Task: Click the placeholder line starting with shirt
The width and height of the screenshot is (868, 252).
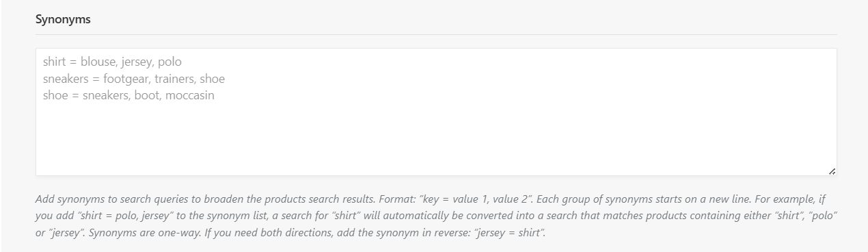Action: point(112,62)
